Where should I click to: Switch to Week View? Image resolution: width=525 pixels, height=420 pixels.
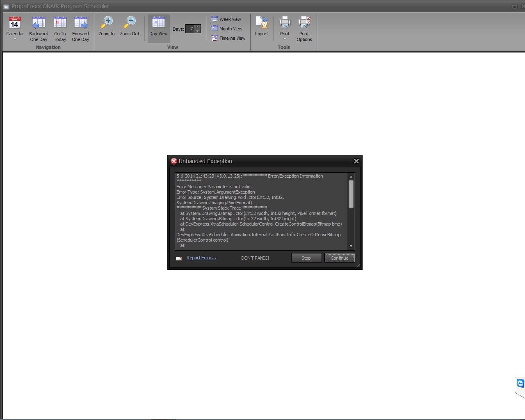click(226, 19)
